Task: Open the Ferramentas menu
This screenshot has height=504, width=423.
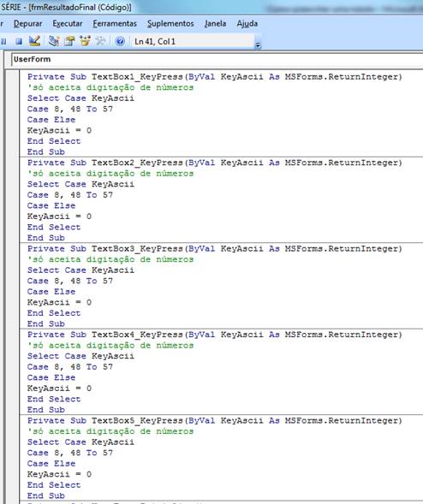Action: [x=115, y=23]
